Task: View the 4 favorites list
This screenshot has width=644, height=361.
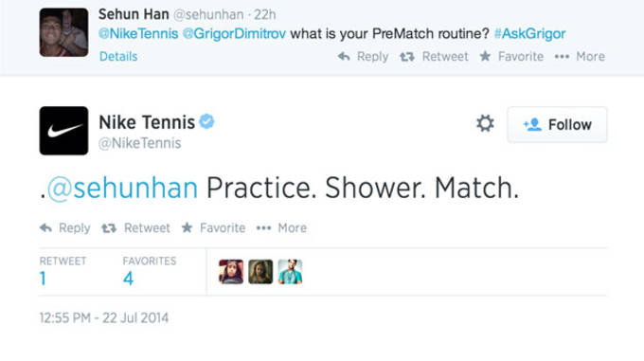Action: [149, 272]
